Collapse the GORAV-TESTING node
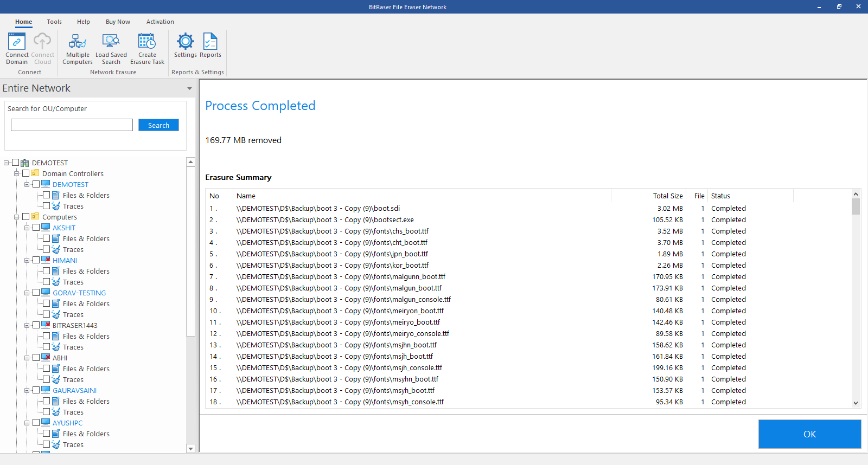 click(x=27, y=293)
